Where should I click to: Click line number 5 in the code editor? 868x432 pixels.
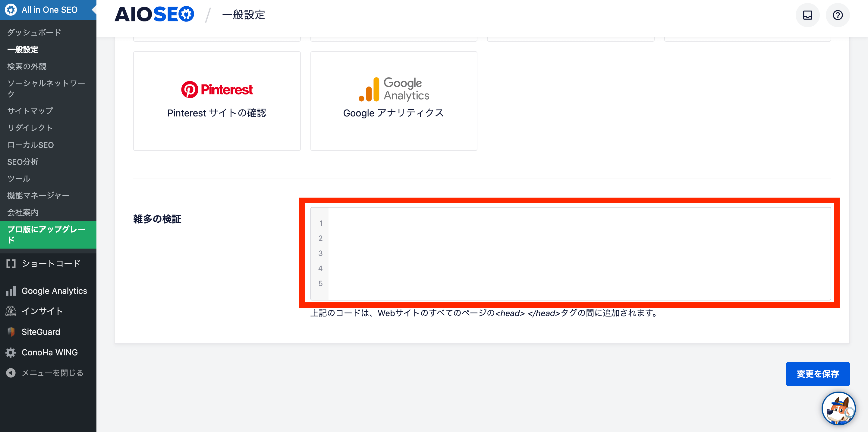tap(320, 284)
